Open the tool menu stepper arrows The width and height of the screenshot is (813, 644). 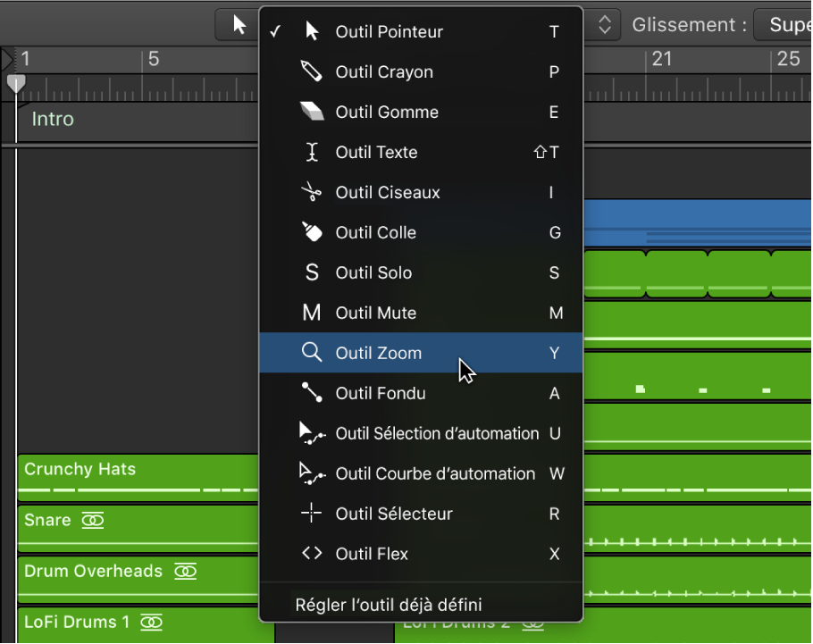(x=604, y=24)
